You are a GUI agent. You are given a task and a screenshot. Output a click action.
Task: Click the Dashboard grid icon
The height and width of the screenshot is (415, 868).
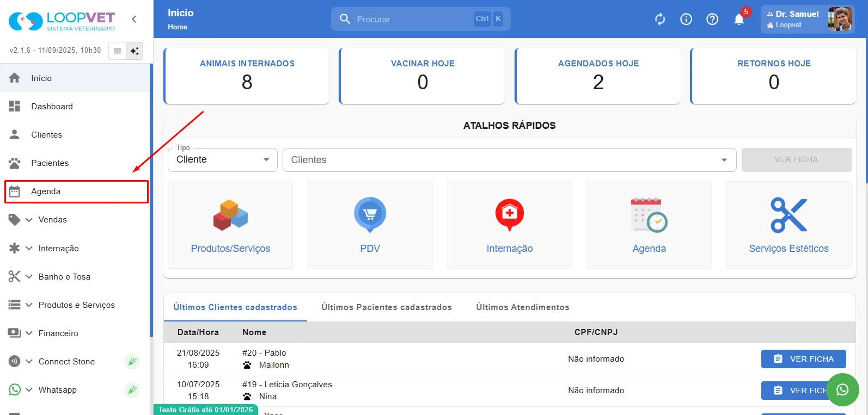15,106
